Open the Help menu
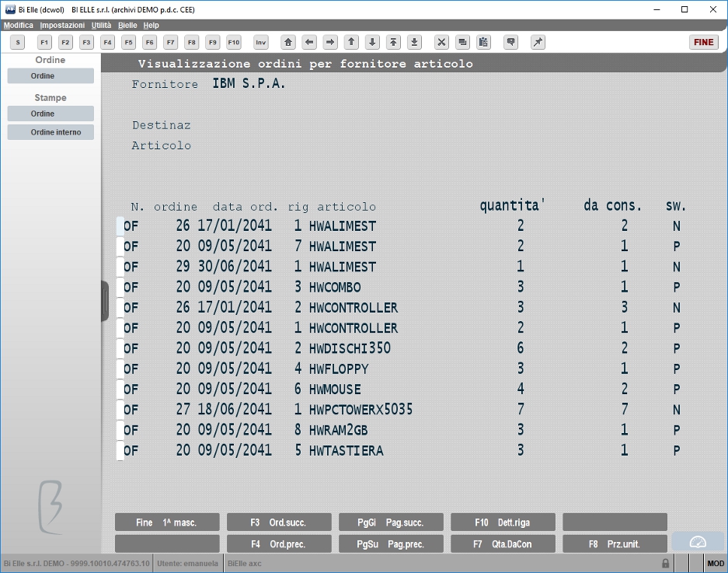 (151, 25)
